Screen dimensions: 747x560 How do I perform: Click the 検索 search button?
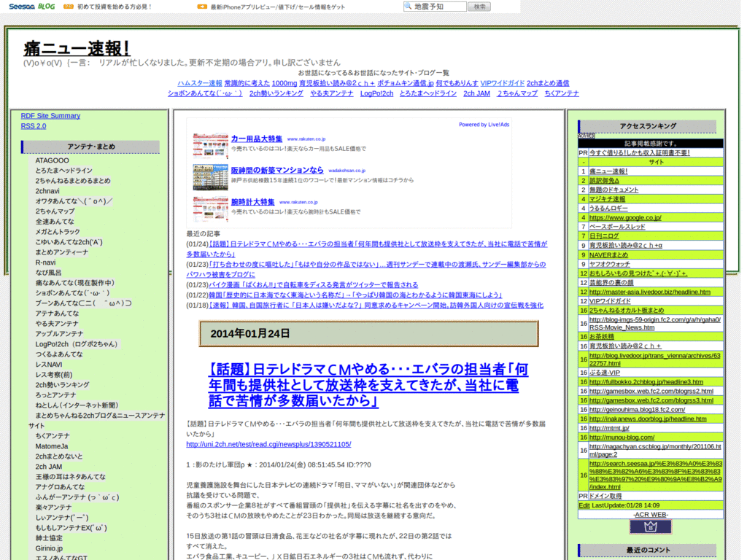coord(479,7)
